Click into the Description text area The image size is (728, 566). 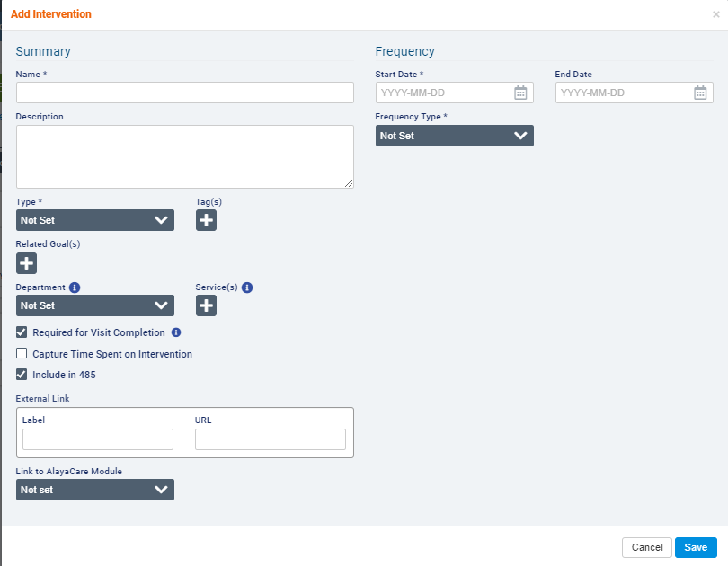[x=185, y=156]
